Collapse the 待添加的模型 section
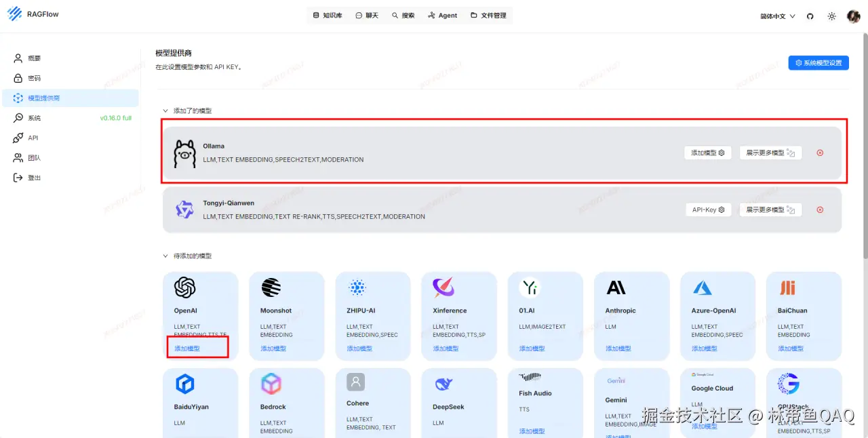Screen dimensions: 868x438 (188, 256)
